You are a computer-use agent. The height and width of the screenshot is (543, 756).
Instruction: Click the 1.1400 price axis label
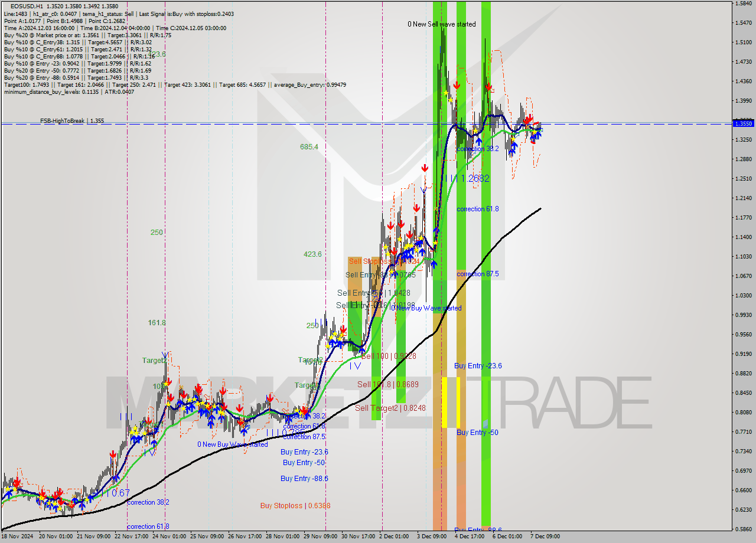(x=743, y=237)
